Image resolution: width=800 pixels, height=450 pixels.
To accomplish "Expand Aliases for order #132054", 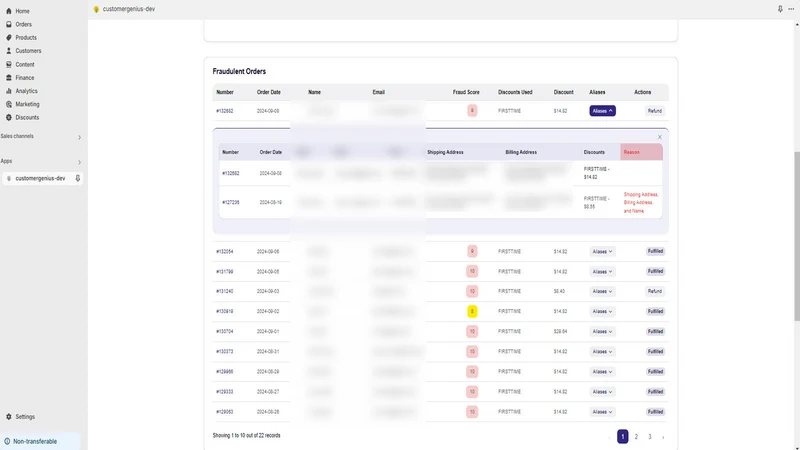I will click(x=602, y=252).
